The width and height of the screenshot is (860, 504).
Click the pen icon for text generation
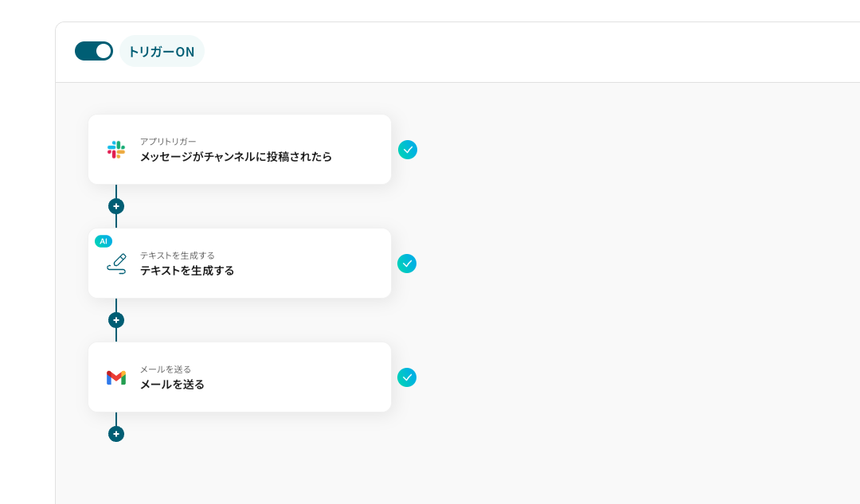(117, 264)
